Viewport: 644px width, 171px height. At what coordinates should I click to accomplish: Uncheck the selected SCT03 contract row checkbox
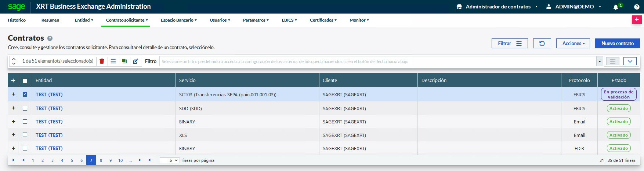(25, 94)
